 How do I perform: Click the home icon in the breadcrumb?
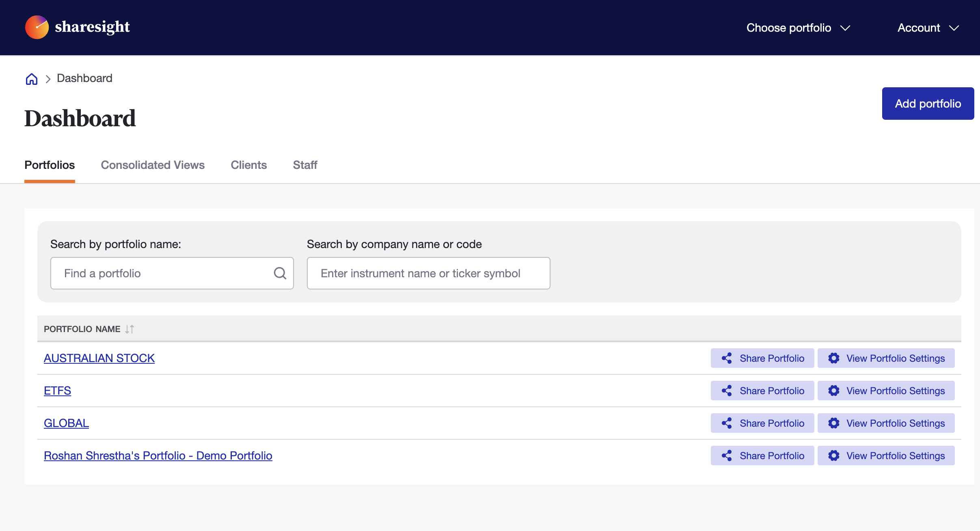[x=31, y=78]
